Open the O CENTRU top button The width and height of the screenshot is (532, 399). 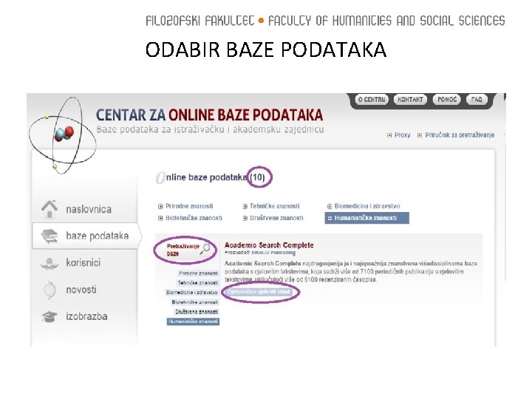(372, 100)
